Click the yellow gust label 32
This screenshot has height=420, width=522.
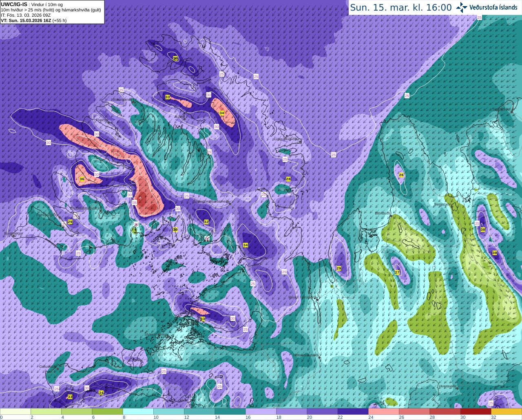pos(206,222)
